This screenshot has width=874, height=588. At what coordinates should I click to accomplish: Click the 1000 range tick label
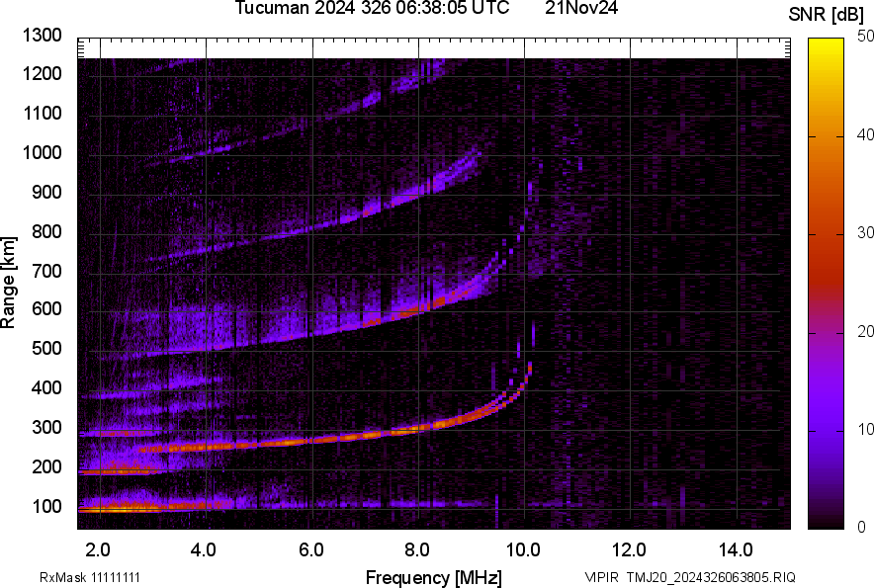[x=43, y=153]
